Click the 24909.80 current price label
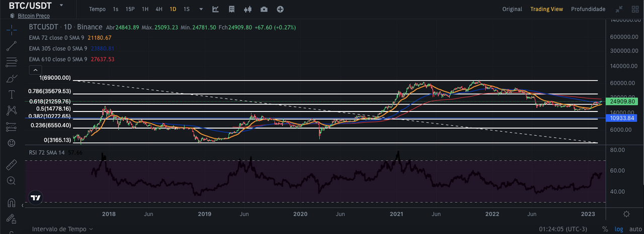The image size is (644, 234). [x=623, y=101]
